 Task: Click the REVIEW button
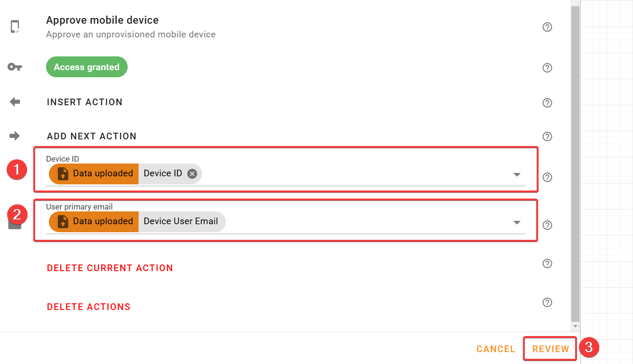tap(550, 349)
